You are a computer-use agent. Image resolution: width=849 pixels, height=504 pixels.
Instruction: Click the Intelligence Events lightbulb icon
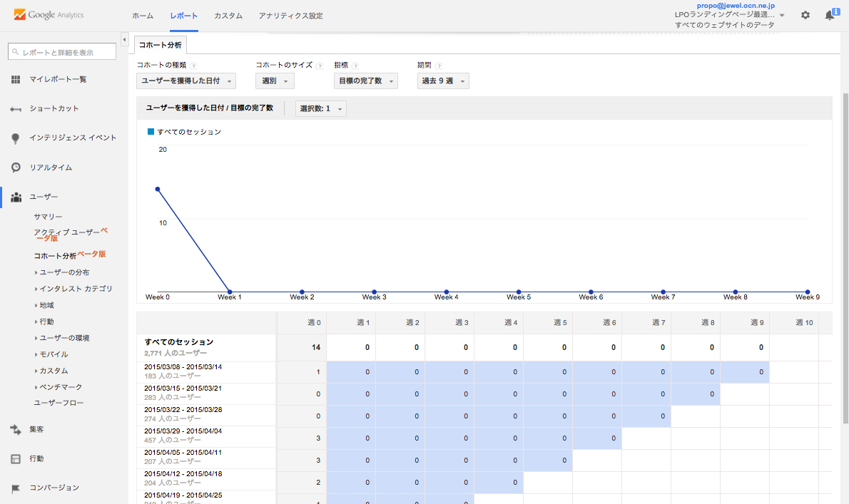click(x=16, y=138)
